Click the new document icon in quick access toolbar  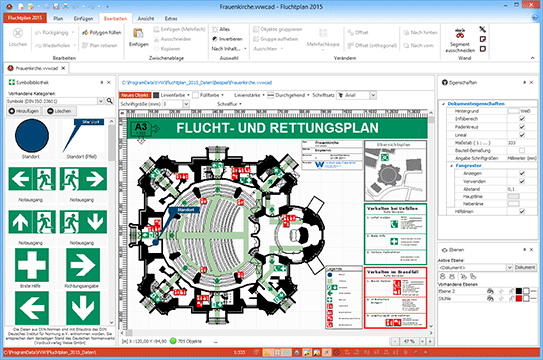[x=21, y=6]
